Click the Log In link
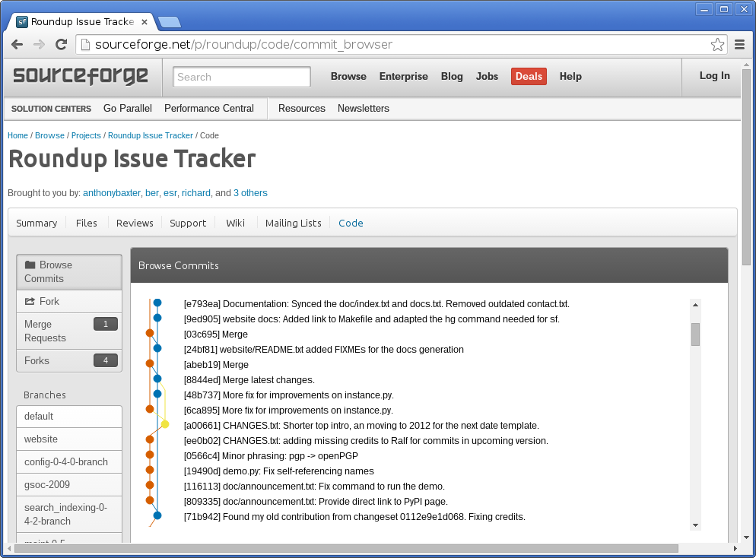756x558 pixels. pos(713,76)
